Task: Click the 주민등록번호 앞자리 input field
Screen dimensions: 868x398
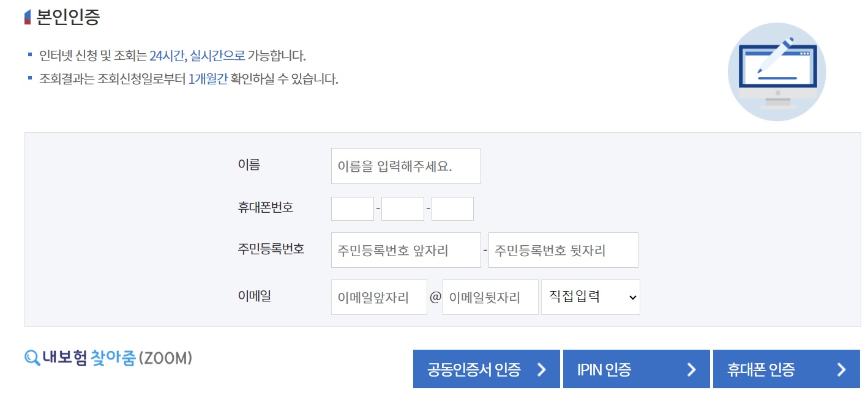Action: pos(405,250)
